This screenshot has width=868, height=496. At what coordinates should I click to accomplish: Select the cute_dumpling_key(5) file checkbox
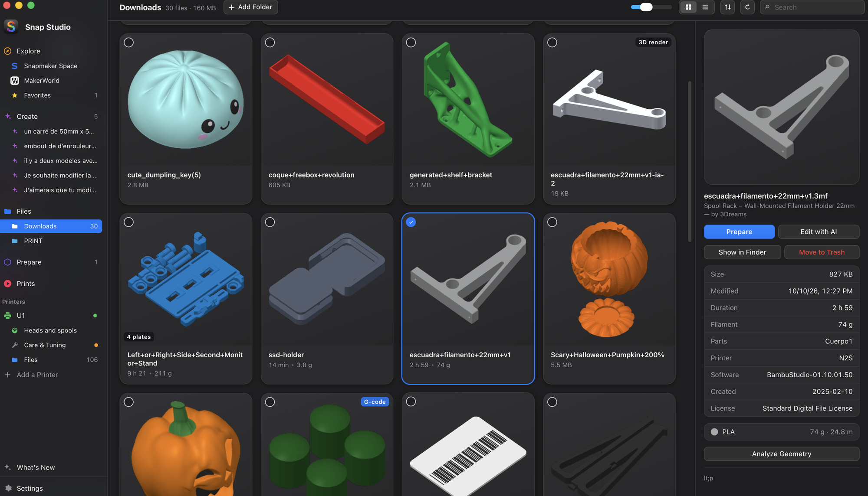(129, 42)
